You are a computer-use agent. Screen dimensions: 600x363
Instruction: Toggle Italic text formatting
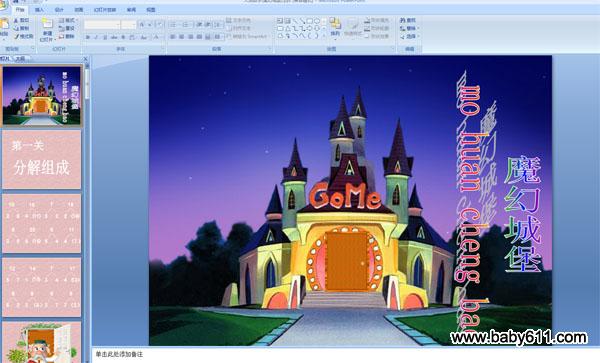point(96,37)
